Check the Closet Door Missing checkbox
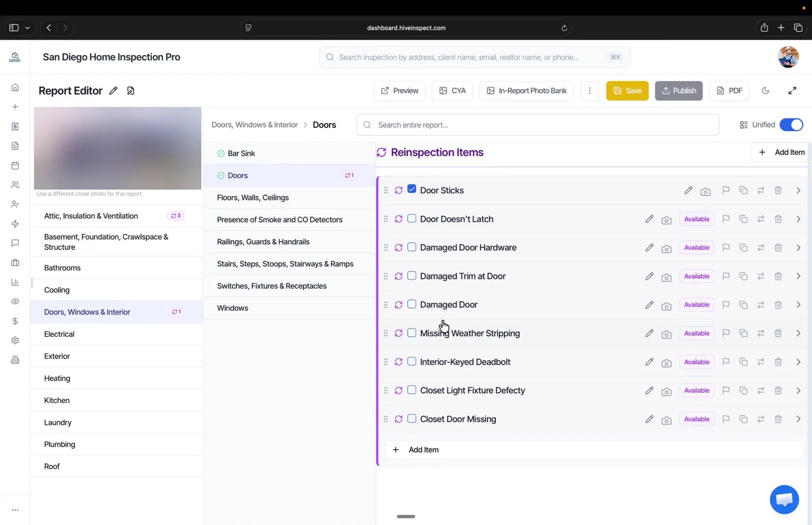 (412, 419)
